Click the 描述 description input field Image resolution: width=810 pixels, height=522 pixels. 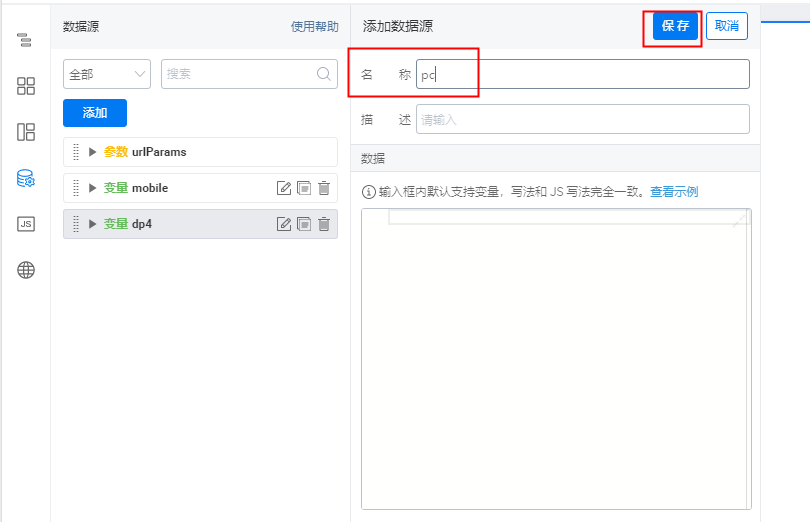click(582, 119)
